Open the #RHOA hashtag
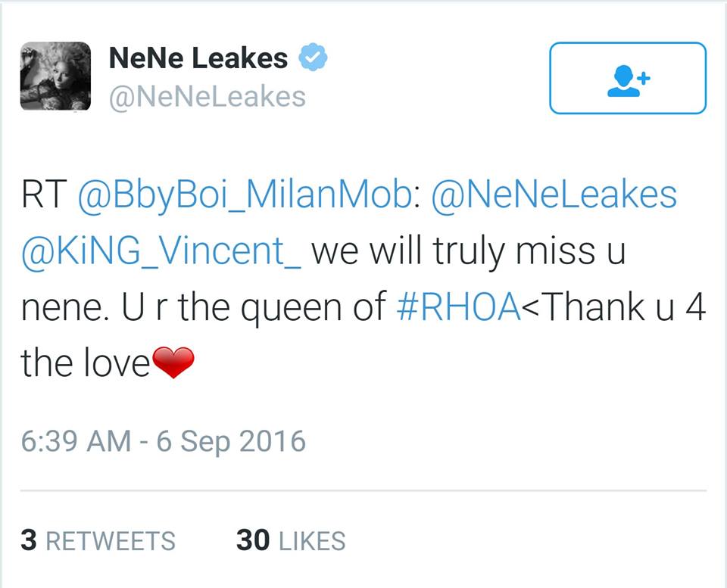This screenshot has height=588, width=727. click(458, 309)
